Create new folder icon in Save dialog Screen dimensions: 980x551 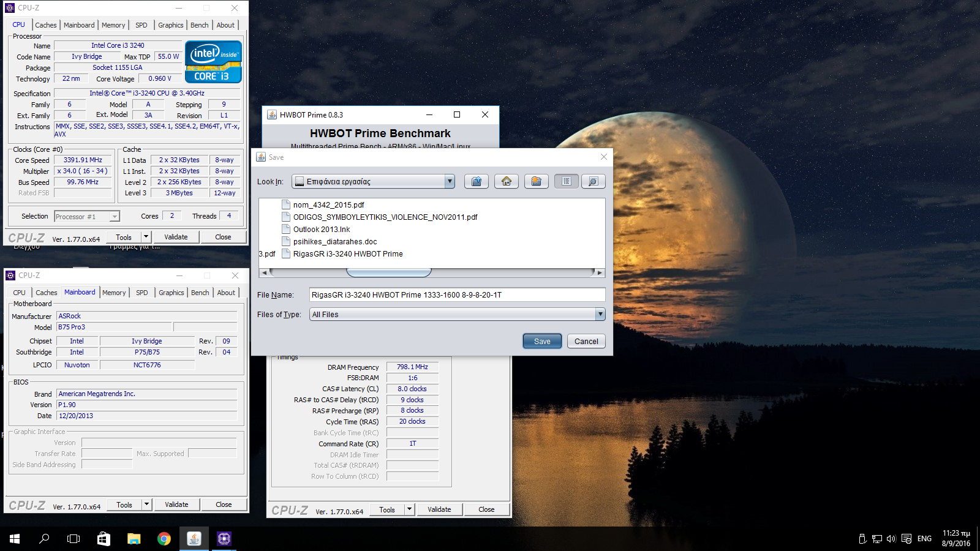click(536, 181)
